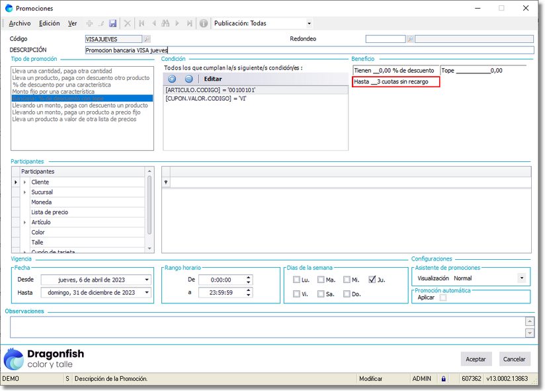The image size is (545, 392).
Task: Click the Observaciones text area
Action: coord(267,327)
